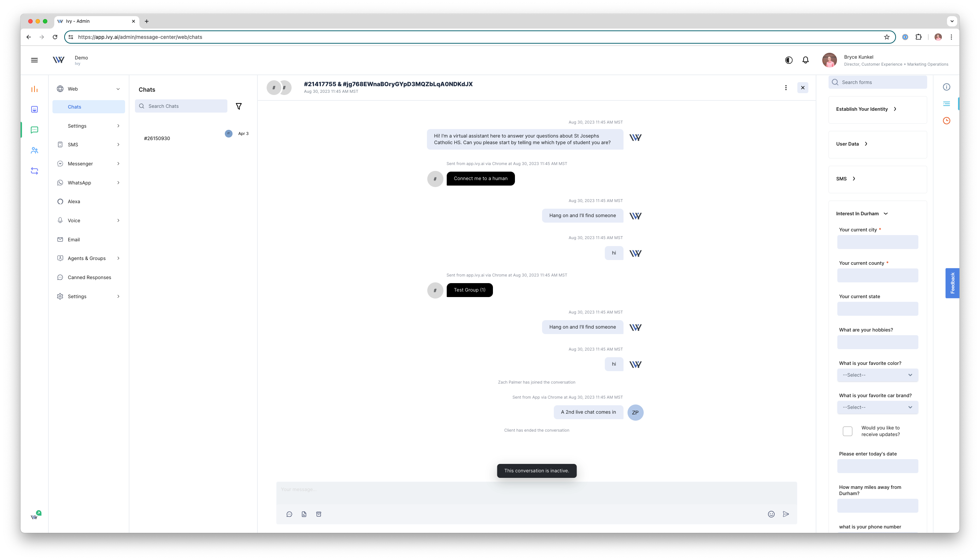The width and height of the screenshot is (980, 560).
Task: Open the integrations arrows sidebar icon
Action: (x=34, y=171)
